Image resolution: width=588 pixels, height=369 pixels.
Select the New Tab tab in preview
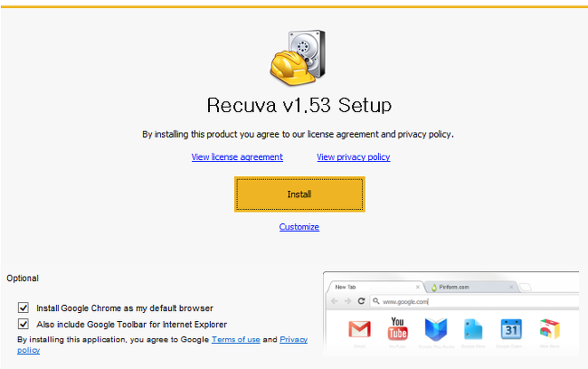[x=375, y=287]
